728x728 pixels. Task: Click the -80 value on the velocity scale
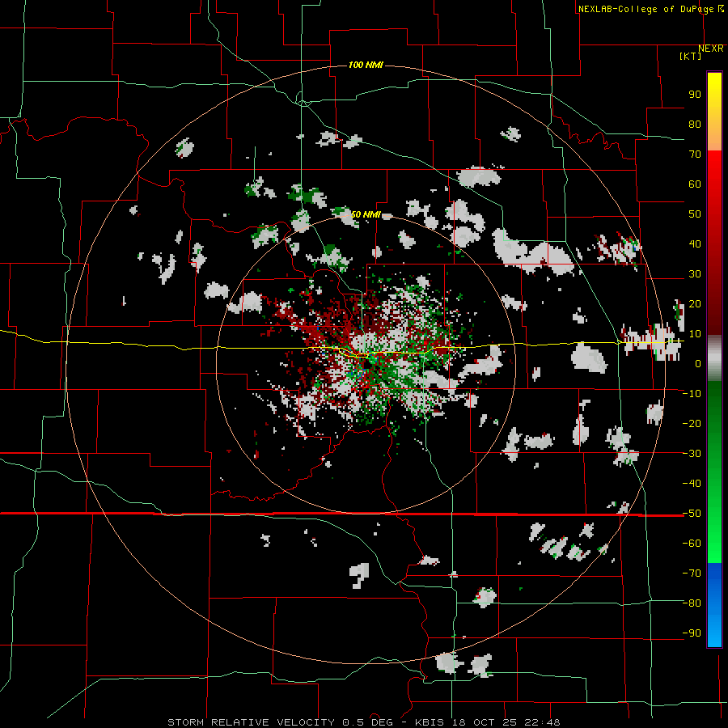[x=692, y=603]
